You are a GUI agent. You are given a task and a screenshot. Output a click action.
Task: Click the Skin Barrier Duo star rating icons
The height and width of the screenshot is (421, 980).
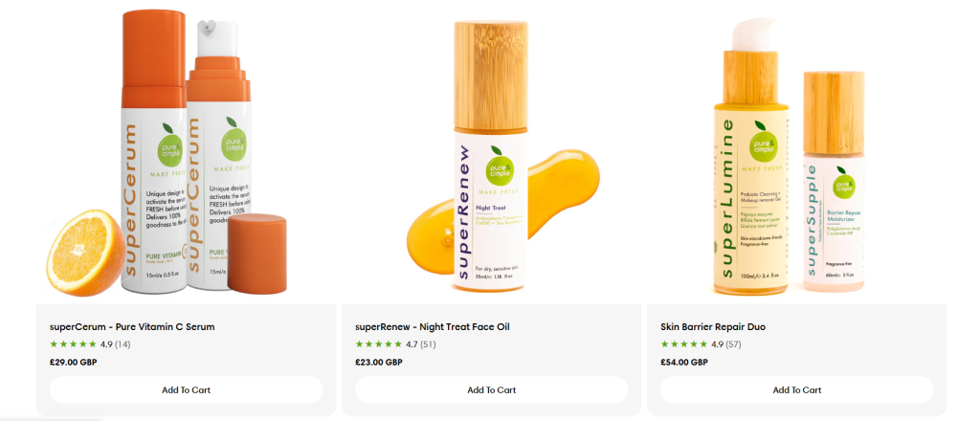tap(683, 344)
